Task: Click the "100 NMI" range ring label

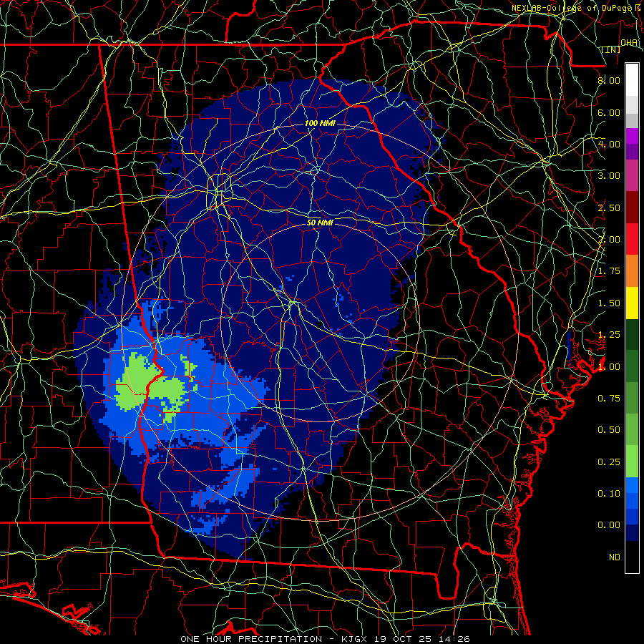Action: point(320,123)
